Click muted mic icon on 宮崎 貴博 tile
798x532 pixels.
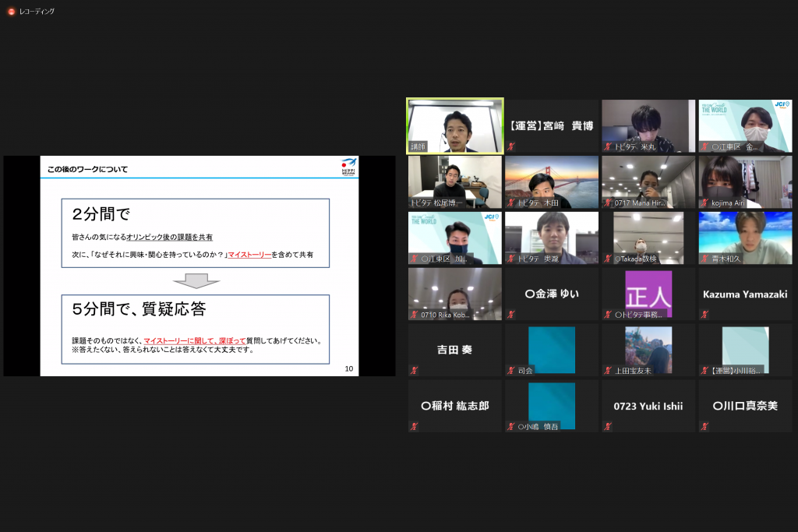click(511, 146)
